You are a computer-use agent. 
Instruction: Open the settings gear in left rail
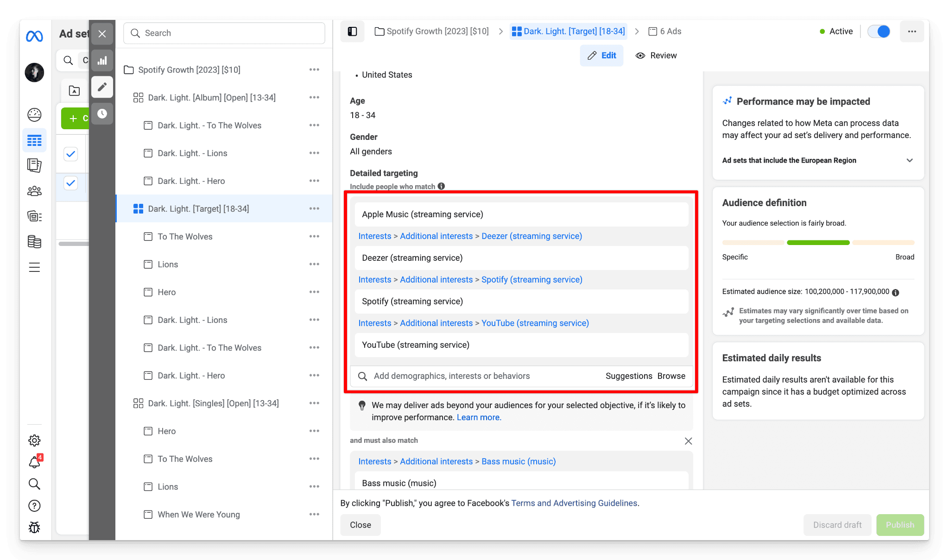(x=34, y=440)
